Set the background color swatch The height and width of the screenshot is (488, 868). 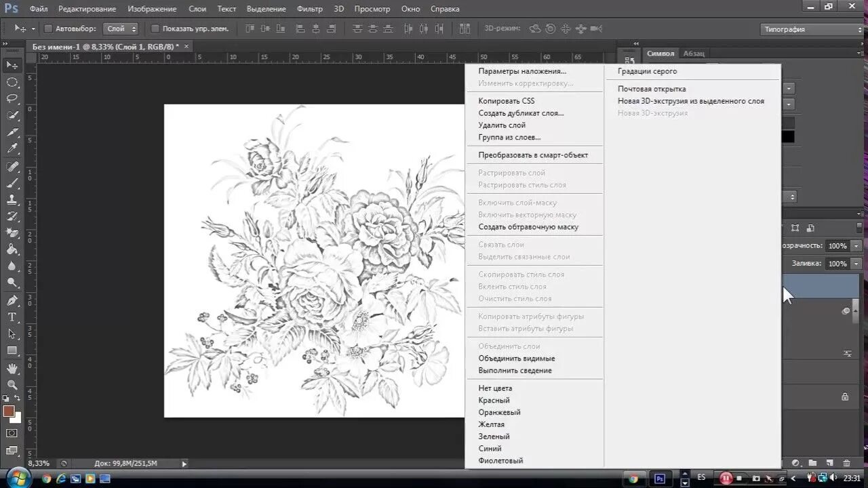pyautogui.click(x=17, y=418)
